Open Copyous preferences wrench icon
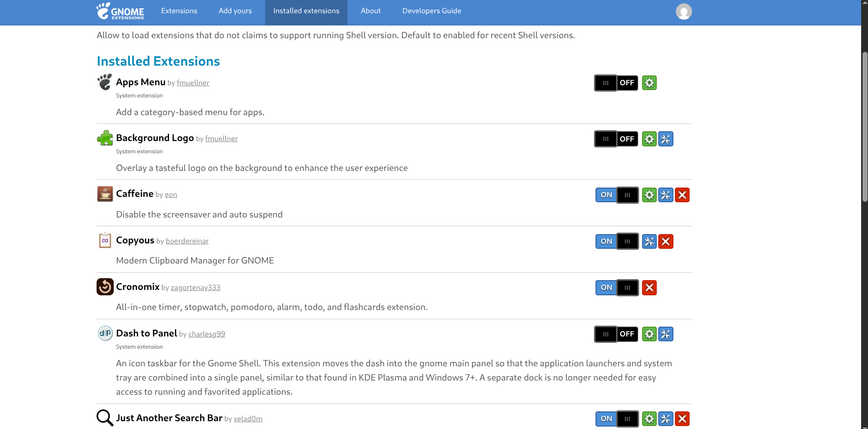Screen dimensions: 868x429 [649, 241]
